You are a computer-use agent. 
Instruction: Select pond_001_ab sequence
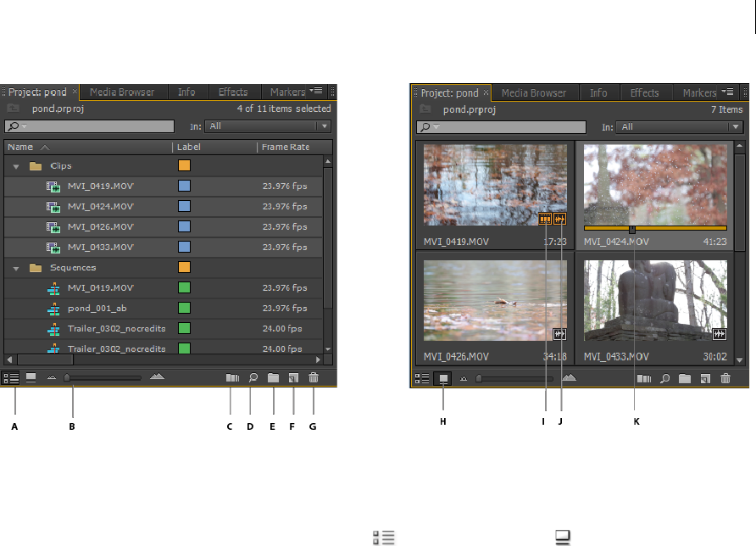click(164, 309)
